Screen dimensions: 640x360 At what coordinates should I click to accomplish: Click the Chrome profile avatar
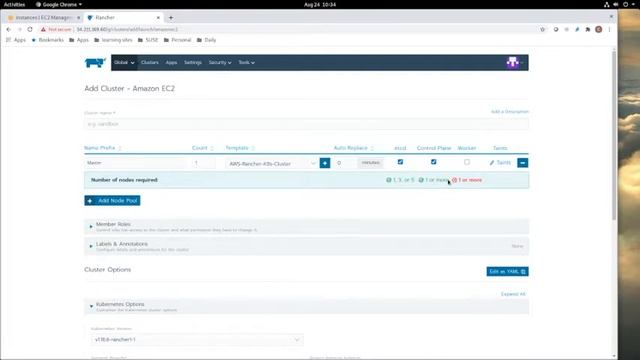599,29
